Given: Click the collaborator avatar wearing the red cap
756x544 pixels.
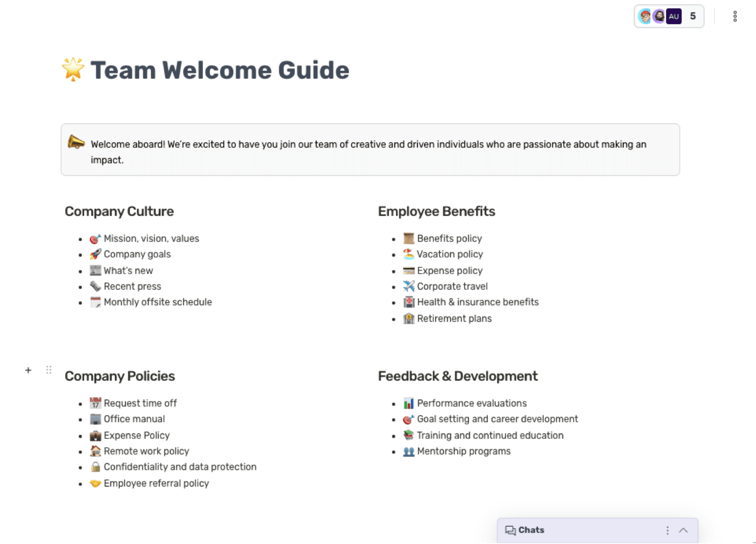Looking at the screenshot, I should pyautogui.click(x=645, y=16).
